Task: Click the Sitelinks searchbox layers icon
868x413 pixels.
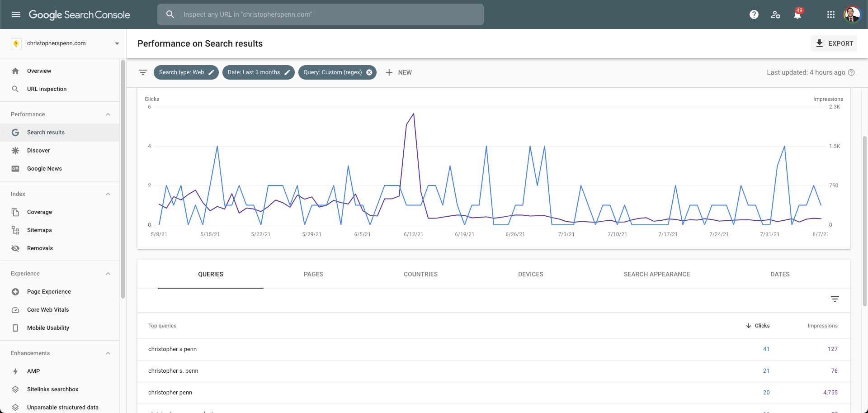Action: pyautogui.click(x=15, y=389)
